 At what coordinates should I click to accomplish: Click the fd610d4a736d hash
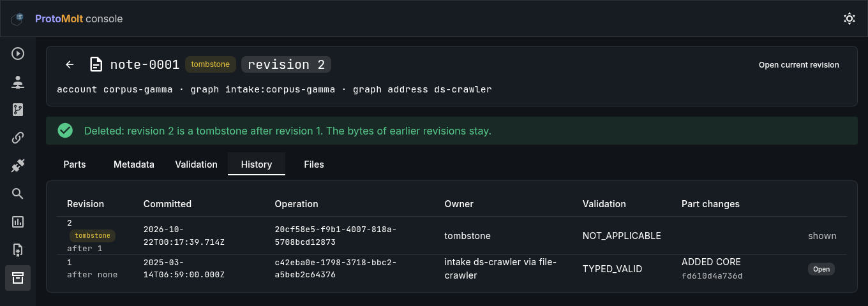coord(712,276)
